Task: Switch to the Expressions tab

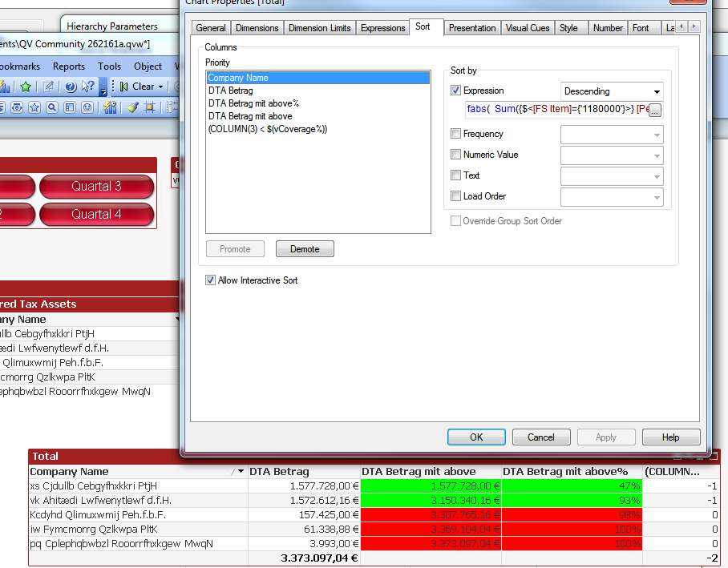Action: [382, 28]
